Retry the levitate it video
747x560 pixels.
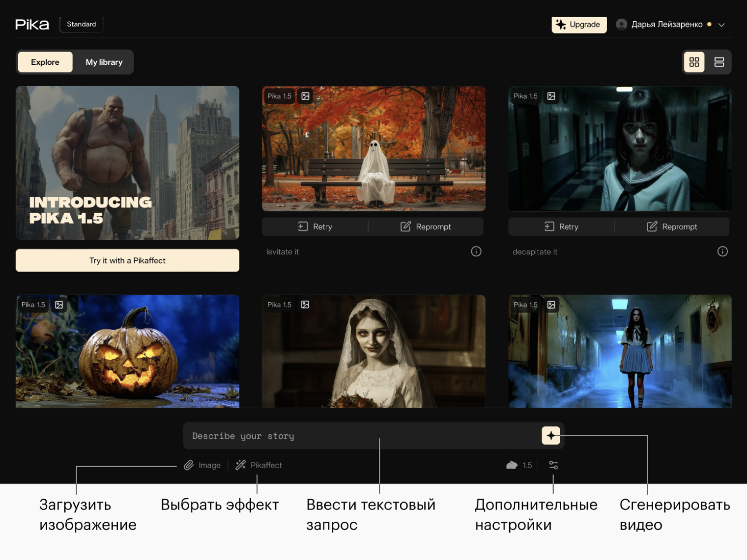click(315, 226)
